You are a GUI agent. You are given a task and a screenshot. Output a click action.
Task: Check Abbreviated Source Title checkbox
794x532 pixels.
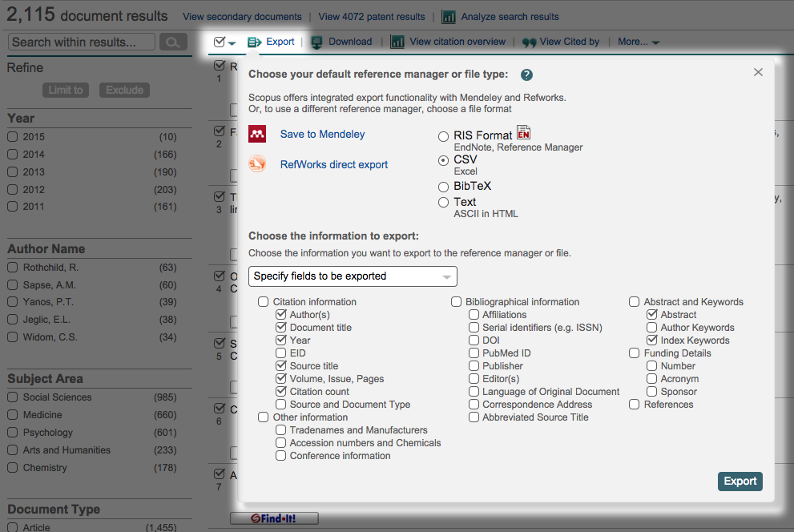coord(474,417)
